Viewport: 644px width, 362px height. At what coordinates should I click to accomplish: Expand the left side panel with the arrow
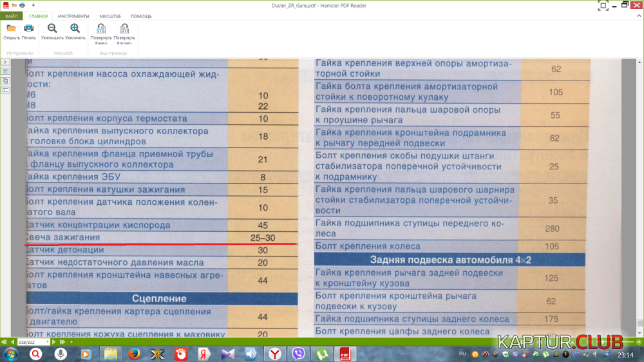pos(5,62)
